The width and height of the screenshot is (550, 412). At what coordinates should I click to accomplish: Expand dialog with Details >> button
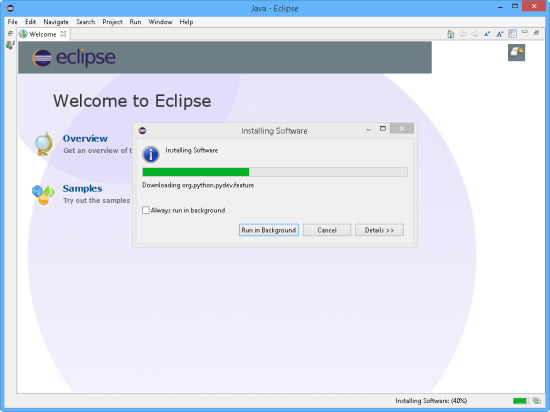point(379,230)
